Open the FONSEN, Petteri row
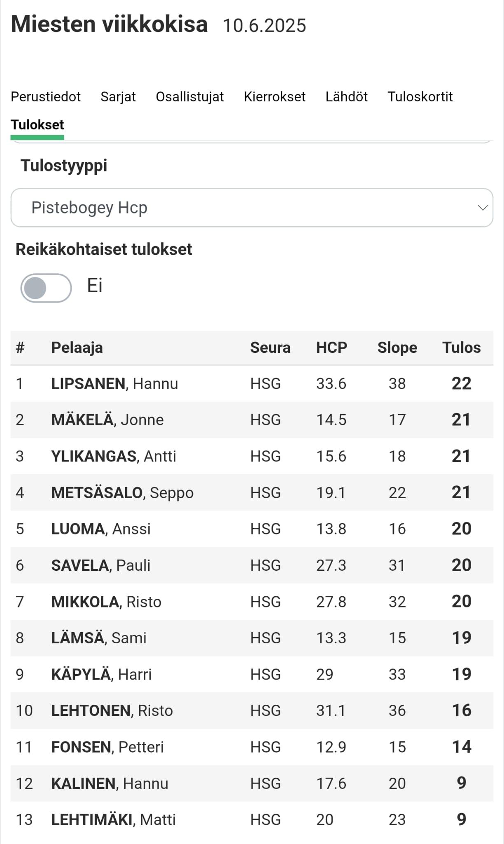 pos(252,747)
